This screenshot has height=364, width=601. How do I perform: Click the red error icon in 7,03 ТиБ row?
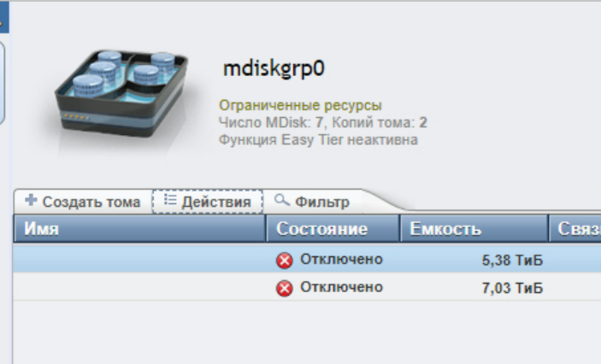tap(285, 288)
